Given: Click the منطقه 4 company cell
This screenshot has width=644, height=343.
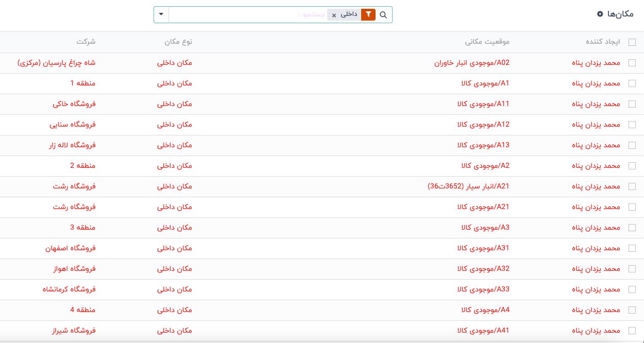Looking at the screenshot, I should pos(82,310).
